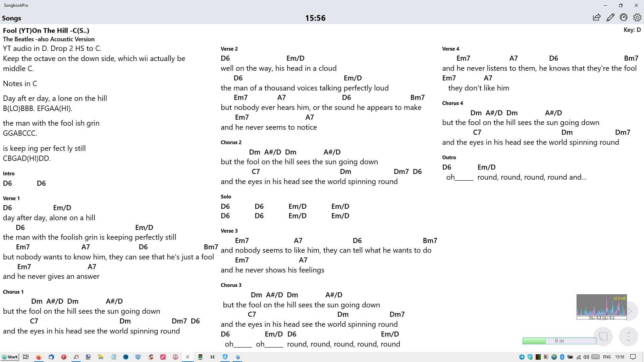Go back to the Songs list
Viewport: 644px width, 362px height.
pyautogui.click(x=12, y=18)
